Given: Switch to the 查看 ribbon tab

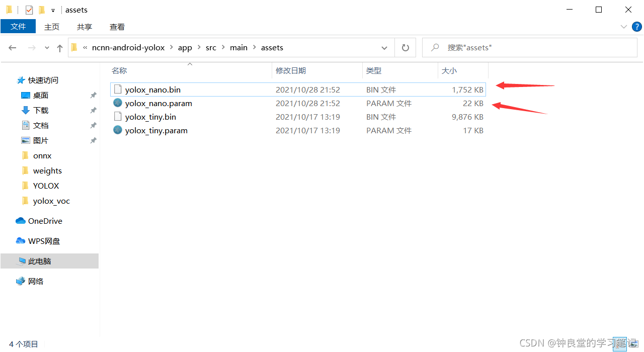Looking at the screenshot, I should (117, 27).
